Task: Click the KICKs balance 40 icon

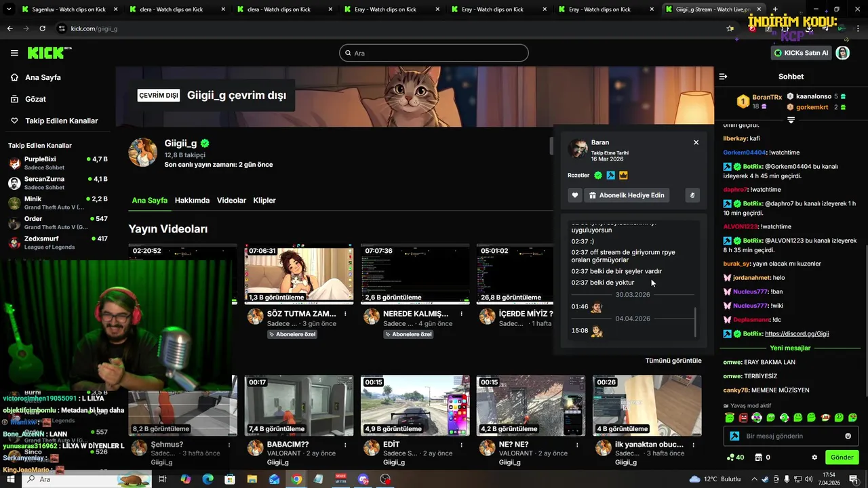Action: pos(734,457)
